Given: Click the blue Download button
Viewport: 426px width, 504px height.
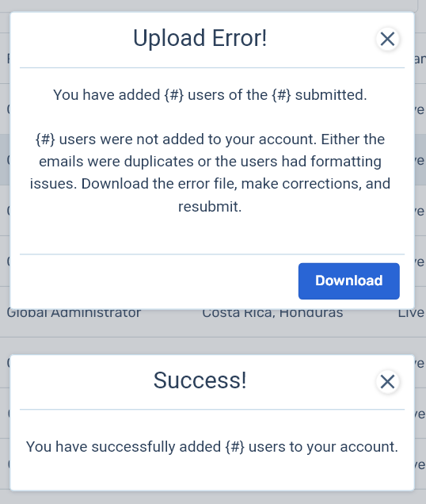Looking at the screenshot, I should click(x=349, y=281).
